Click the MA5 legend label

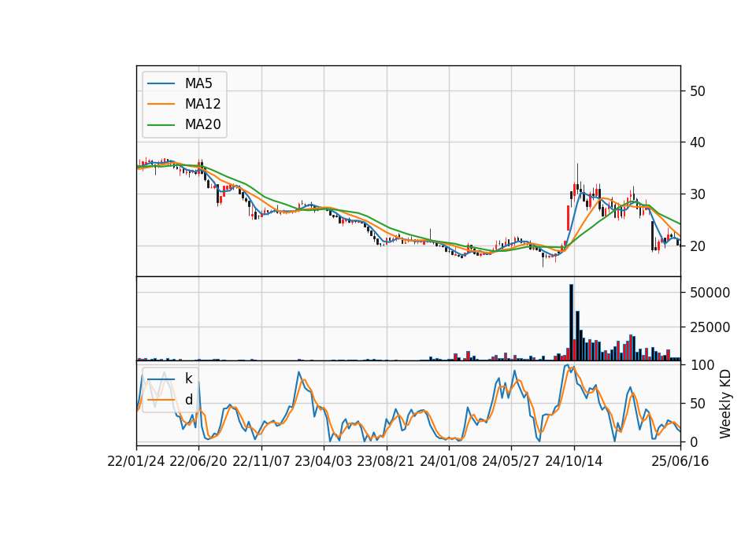198,83
